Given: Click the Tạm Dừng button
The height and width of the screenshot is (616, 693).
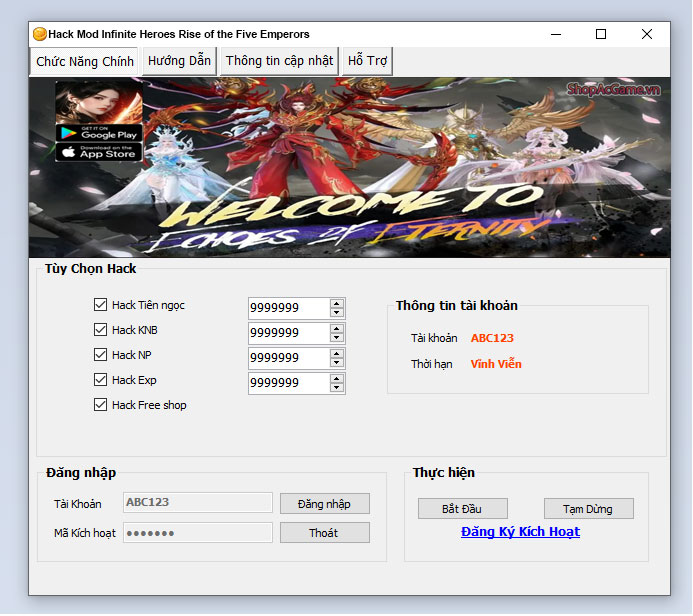Looking at the screenshot, I should tap(588, 509).
